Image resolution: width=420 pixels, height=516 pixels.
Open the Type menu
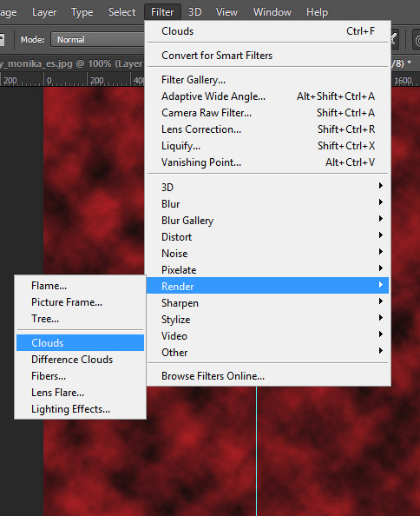[82, 12]
